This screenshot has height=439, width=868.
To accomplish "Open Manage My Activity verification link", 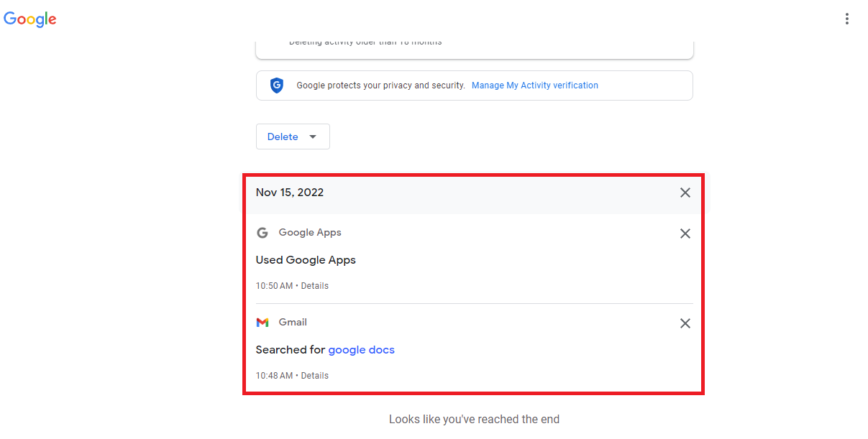I will (534, 86).
